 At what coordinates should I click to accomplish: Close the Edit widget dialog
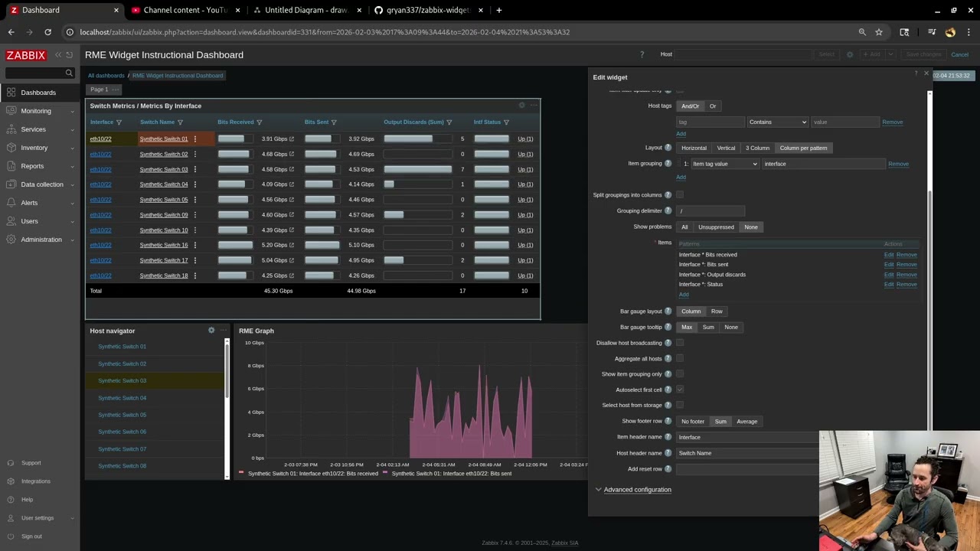pos(926,74)
